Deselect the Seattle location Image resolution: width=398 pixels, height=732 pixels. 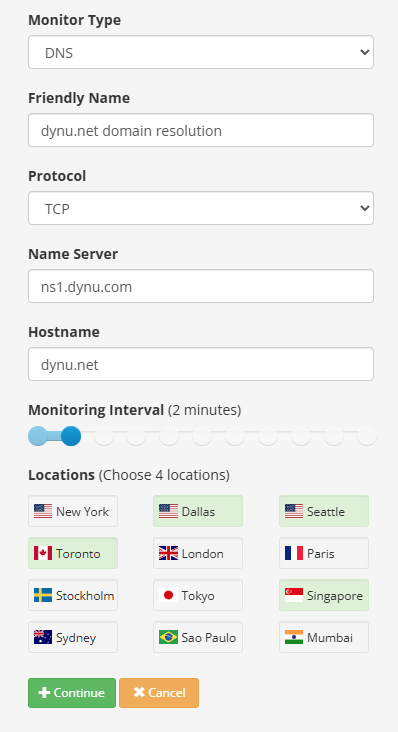tap(324, 511)
